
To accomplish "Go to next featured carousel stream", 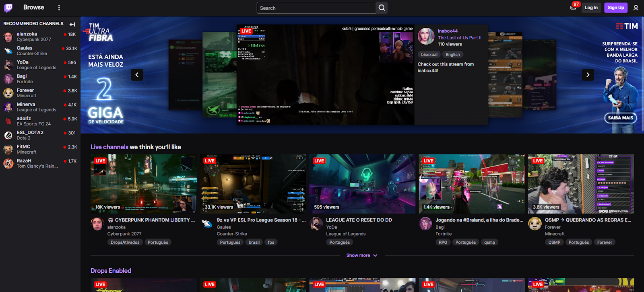I will [x=588, y=75].
